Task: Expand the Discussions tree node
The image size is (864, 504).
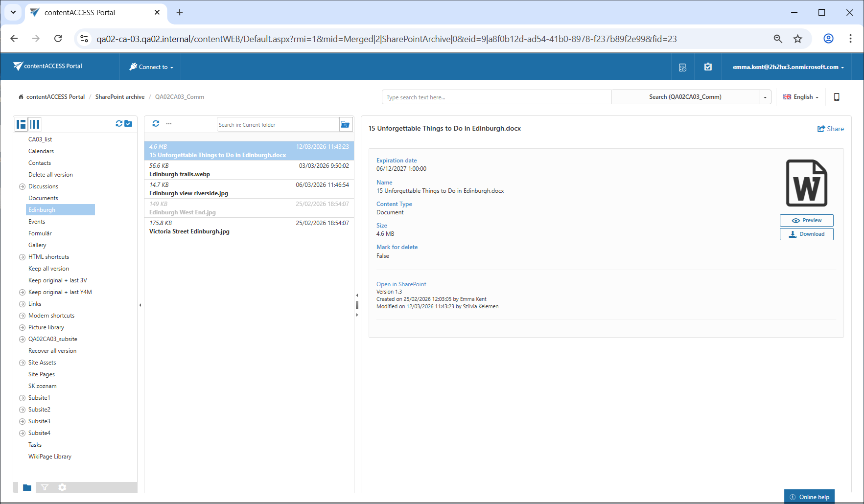Action: point(22,186)
